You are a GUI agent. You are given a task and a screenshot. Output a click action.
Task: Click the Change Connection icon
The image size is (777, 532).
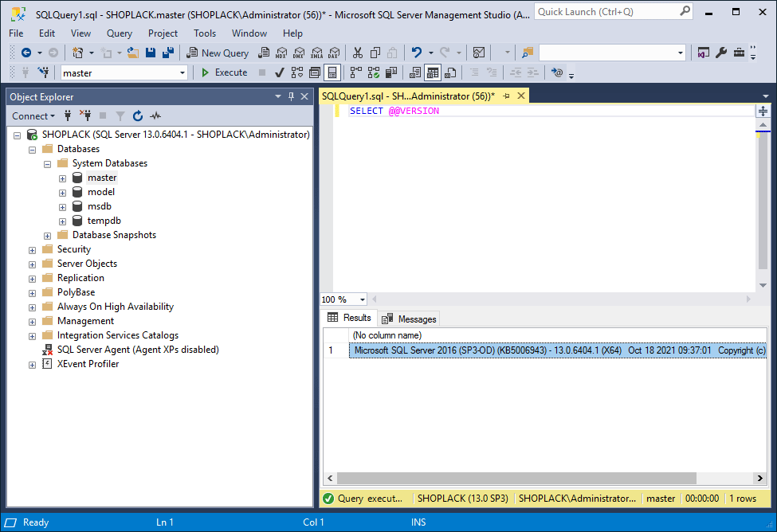[x=44, y=72]
